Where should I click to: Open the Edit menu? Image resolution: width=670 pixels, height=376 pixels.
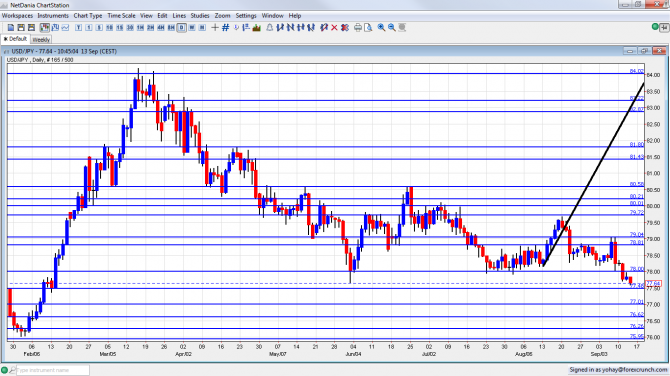162,16
